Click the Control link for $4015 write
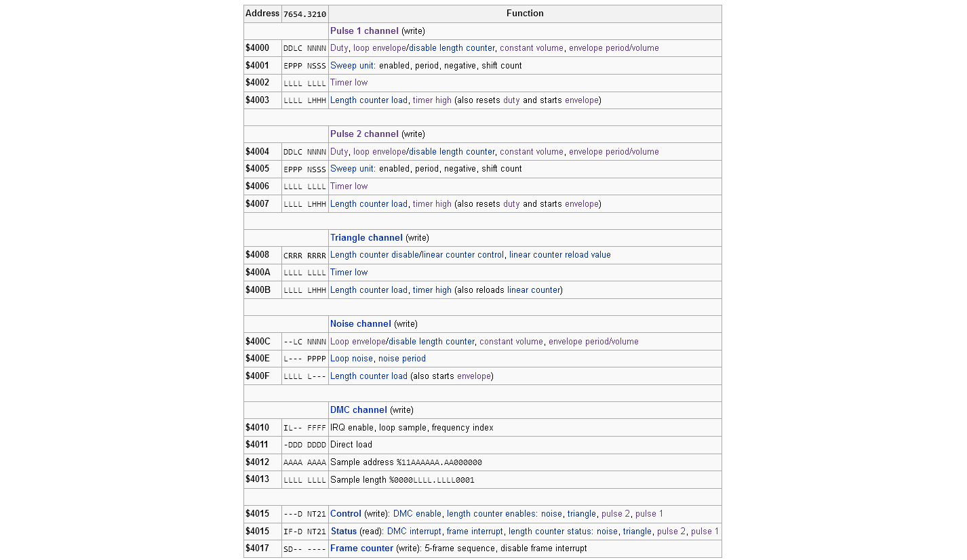This screenshot has width=967, height=560. (x=346, y=514)
